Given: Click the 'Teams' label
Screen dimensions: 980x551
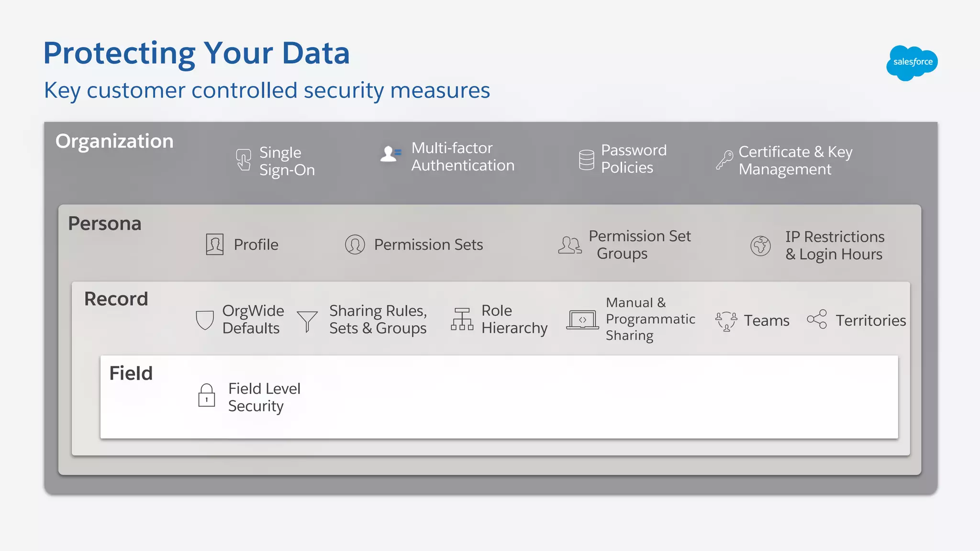Looking at the screenshot, I should click(767, 320).
